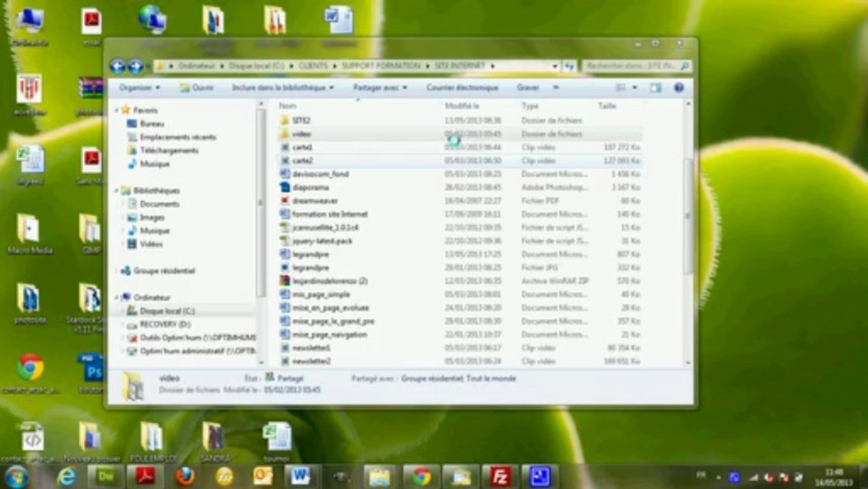This screenshot has height=489, width=868.
Task: Collapse the Ordinateur tree arrow
Action: (x=117, y=297)
